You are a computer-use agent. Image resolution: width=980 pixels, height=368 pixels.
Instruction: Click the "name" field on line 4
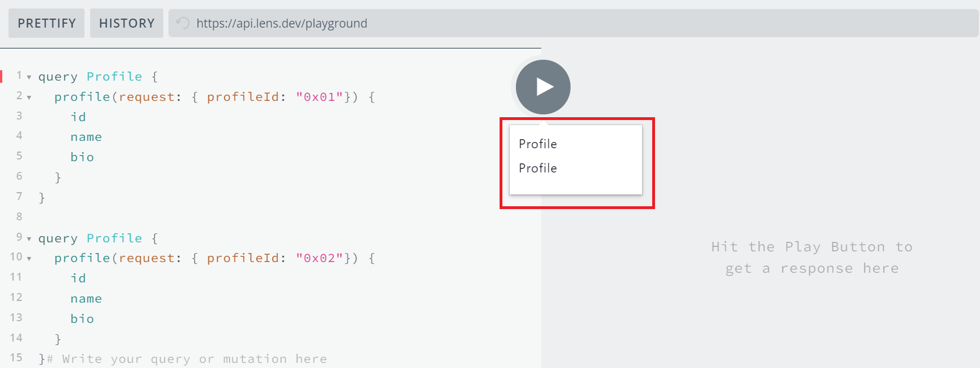pos(86,137)
